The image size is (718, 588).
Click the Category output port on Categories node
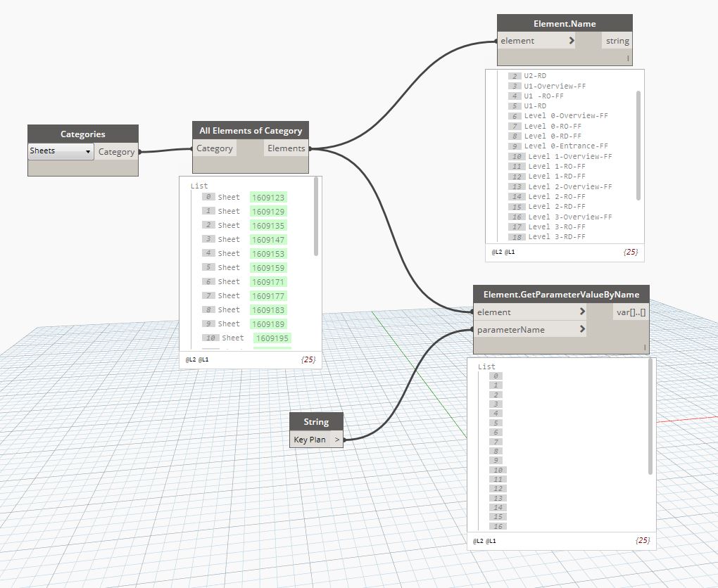pos(117,151)
